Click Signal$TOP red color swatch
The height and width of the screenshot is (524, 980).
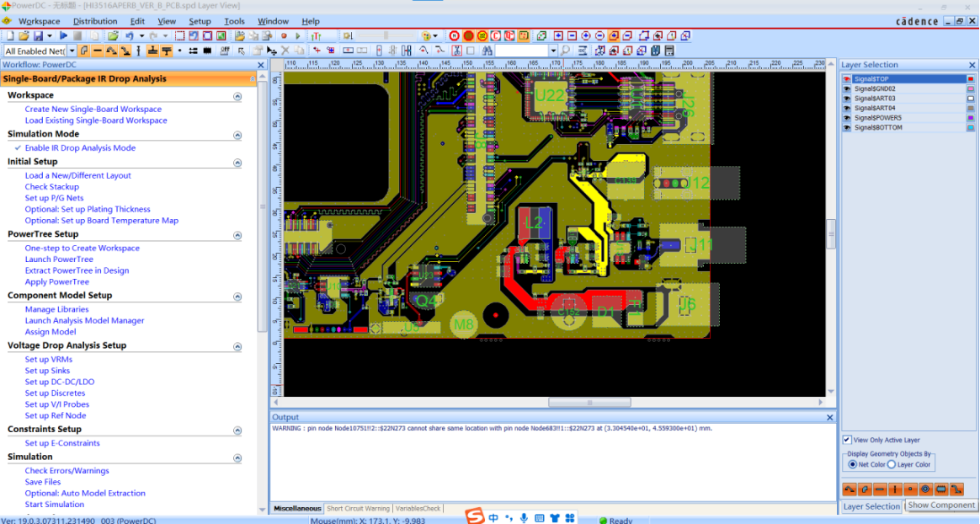click(971, 79)
